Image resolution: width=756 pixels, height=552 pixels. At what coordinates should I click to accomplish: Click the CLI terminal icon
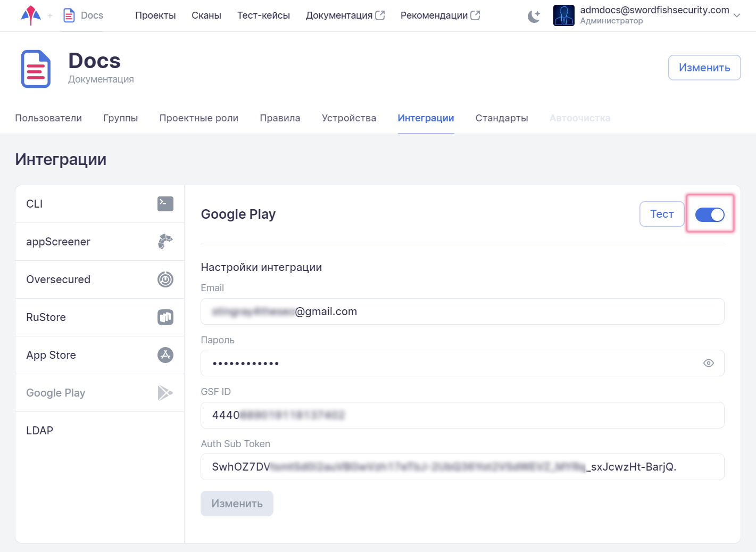165,204
